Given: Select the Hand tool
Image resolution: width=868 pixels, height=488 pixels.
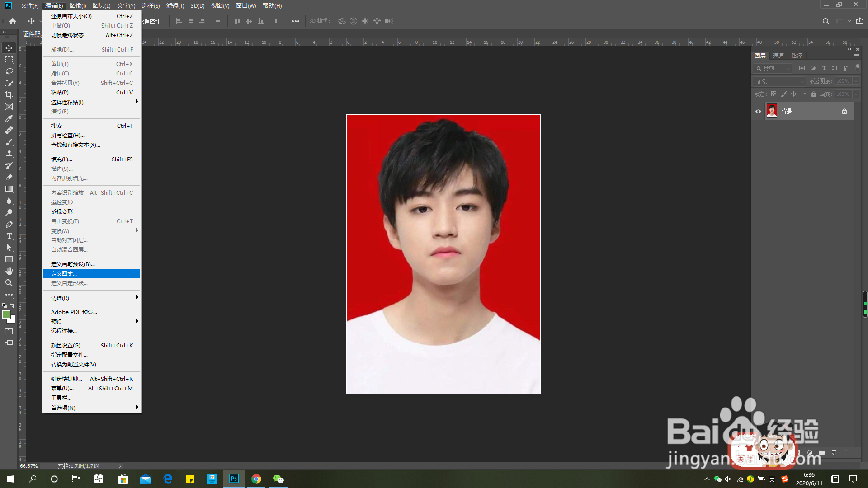Looking at the screenshot, I should coord(9,271).
